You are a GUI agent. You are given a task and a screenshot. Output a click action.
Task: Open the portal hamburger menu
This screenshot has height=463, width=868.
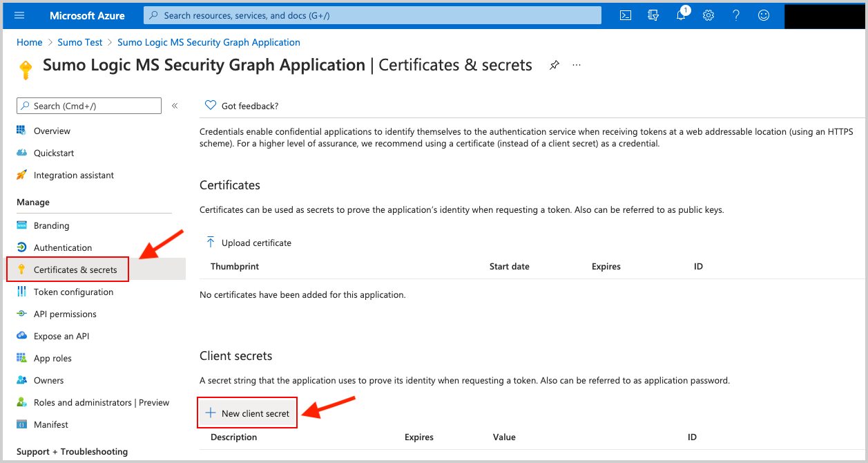tap(19, 15)
